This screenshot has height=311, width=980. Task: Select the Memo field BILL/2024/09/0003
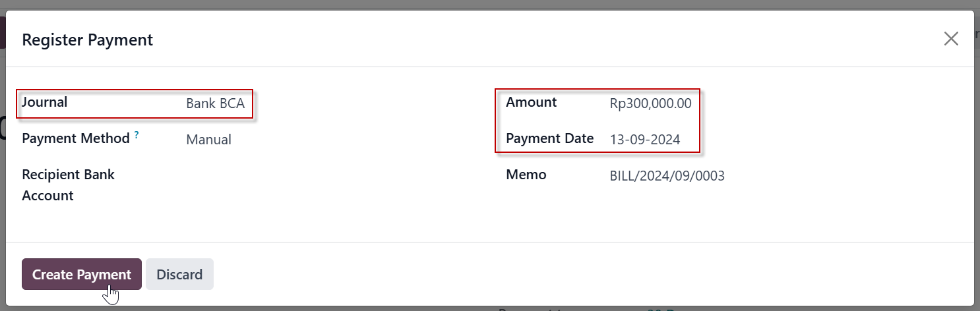pos(785,175)
